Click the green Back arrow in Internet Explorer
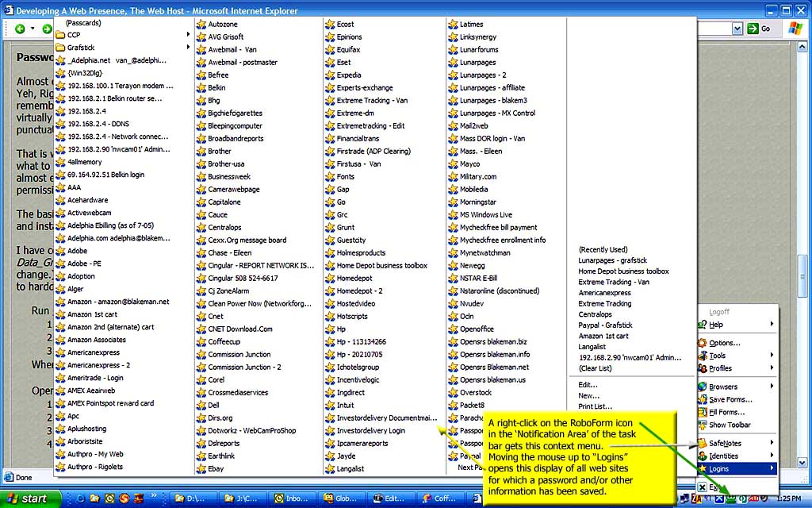 (x=20, y=29)
